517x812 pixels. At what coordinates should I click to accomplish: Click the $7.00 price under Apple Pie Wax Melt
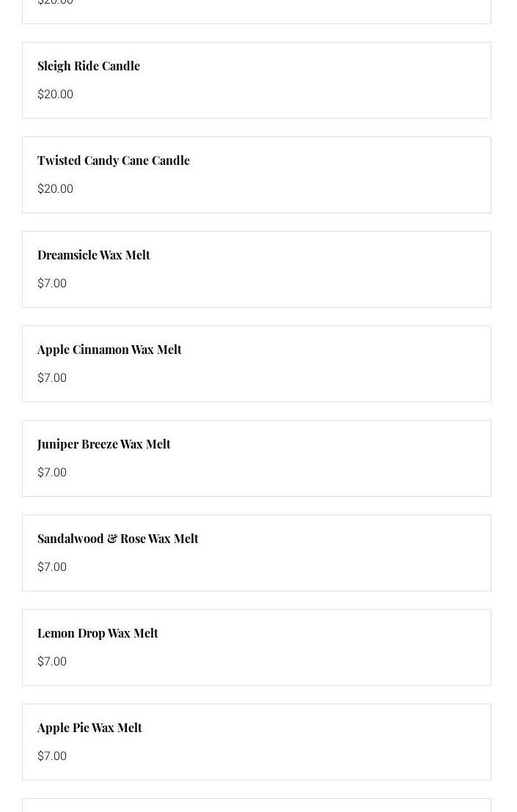tap(52, 756)
